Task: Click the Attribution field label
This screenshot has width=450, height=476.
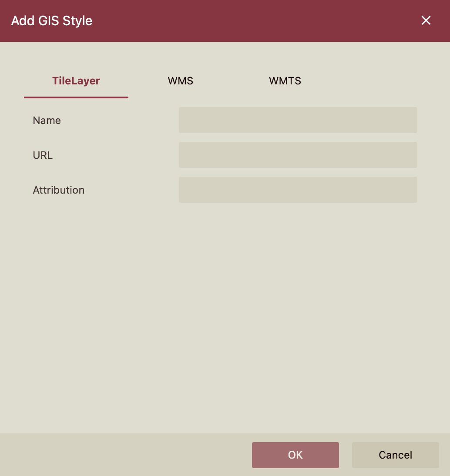Action: pyautogui.click(x=58, y=190)
